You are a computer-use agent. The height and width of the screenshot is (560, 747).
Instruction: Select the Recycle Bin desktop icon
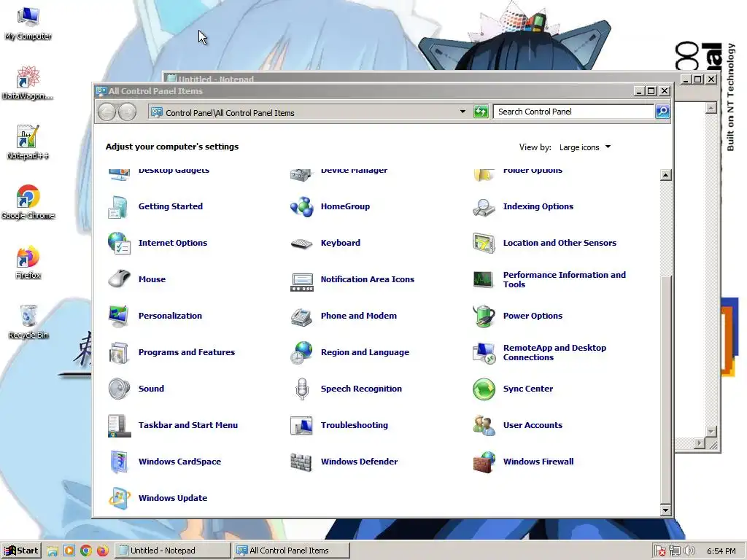(28, 322)
